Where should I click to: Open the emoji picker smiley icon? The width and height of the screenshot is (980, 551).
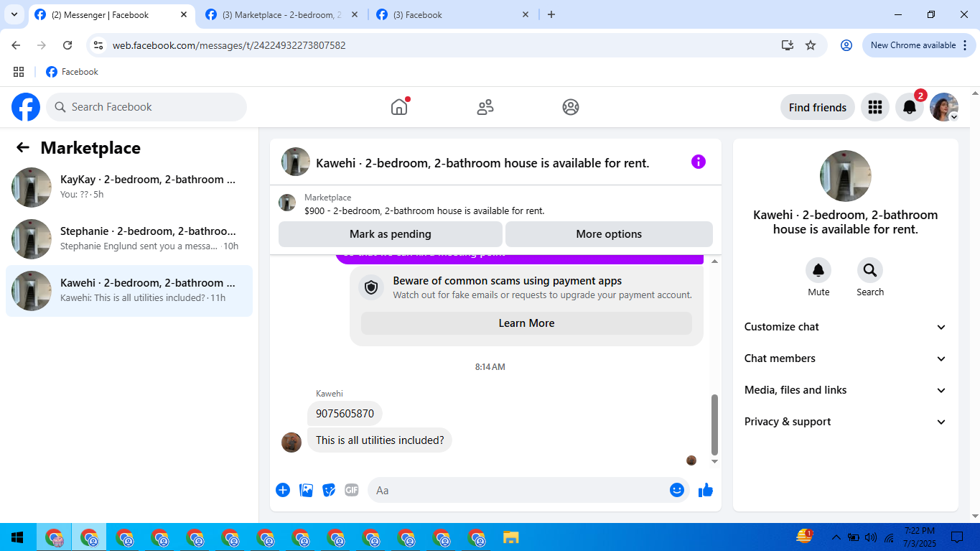[x=676, y=490]
